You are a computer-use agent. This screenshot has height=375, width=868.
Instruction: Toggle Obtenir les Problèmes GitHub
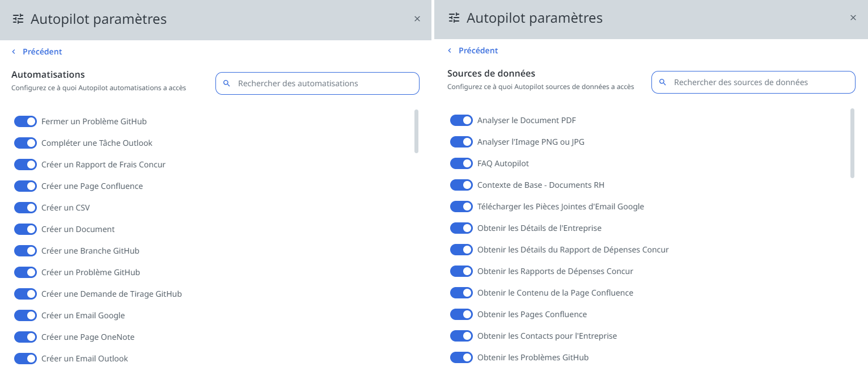point(461,357)
